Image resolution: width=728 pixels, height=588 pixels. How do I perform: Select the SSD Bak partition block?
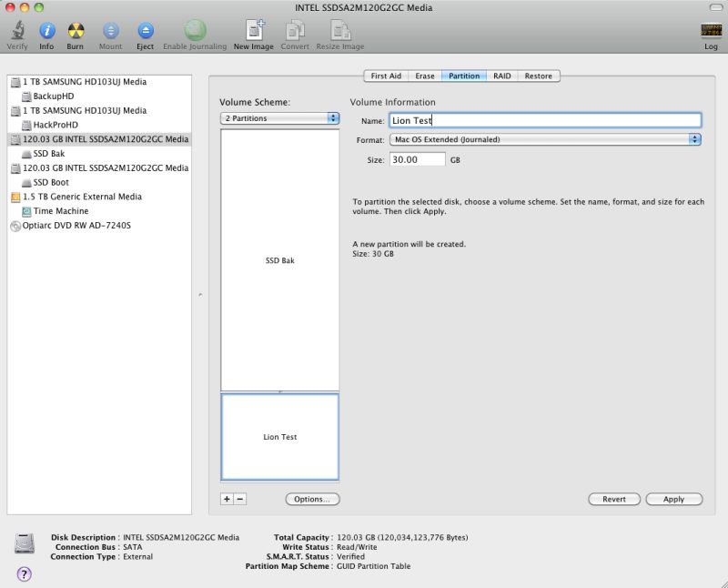(280, 260)
